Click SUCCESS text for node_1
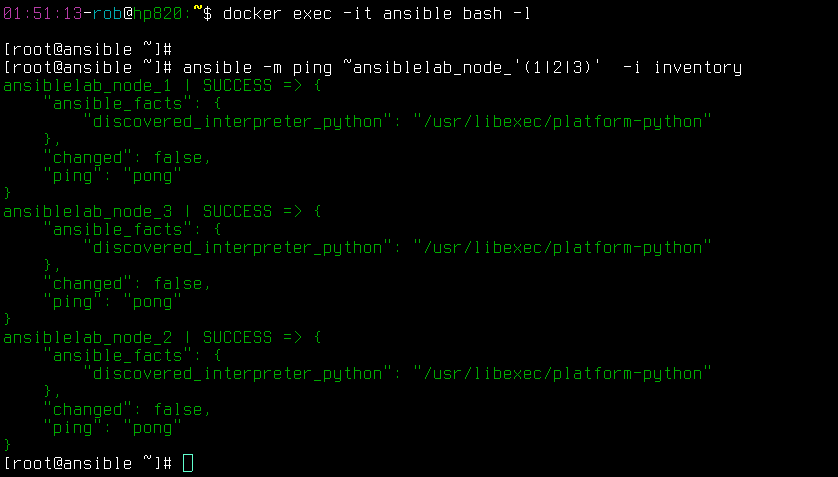This screenshot has width=838, height=477. tap(237, 85)
